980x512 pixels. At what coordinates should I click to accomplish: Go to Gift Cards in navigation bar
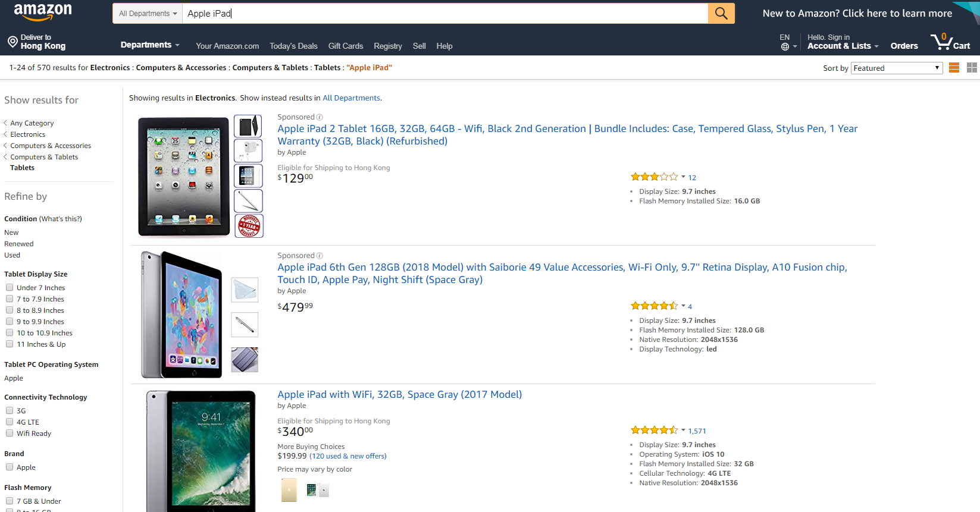pyautogui.click(x=345, y=46)
